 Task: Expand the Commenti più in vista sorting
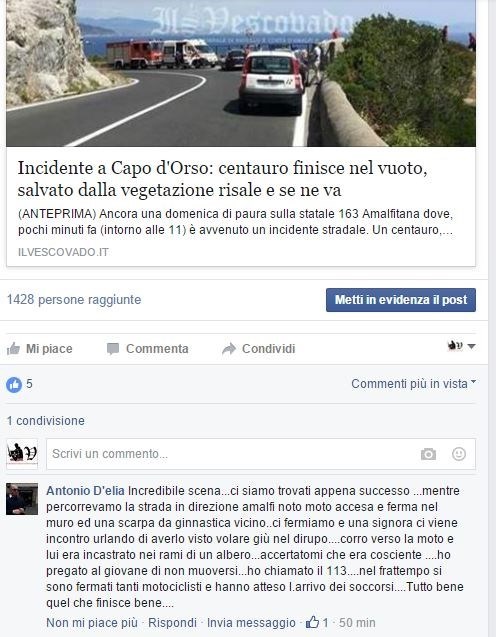click(x=413, y=384)
